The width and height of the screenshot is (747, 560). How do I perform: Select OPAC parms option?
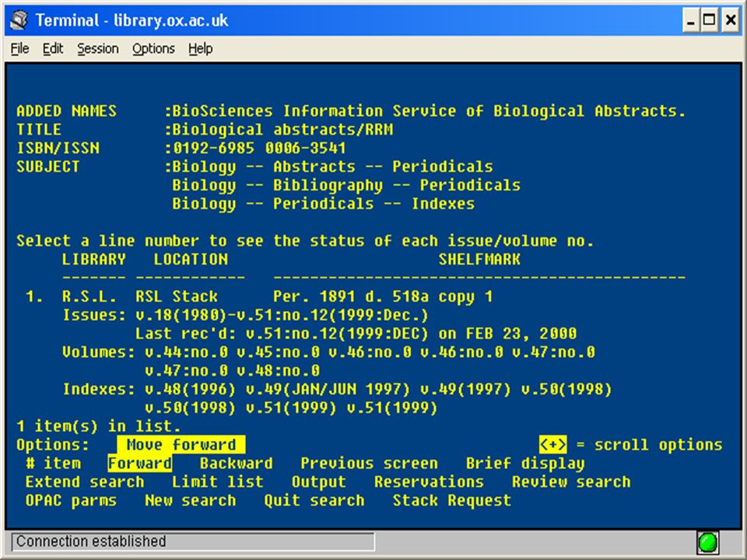(x=71, y=500)
